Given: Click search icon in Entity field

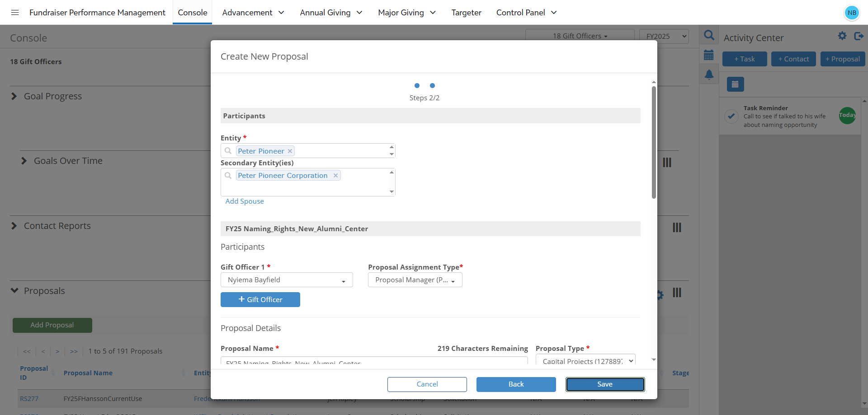Looking at the screenshot, I should pyautogui.click(x=228, y=151).
